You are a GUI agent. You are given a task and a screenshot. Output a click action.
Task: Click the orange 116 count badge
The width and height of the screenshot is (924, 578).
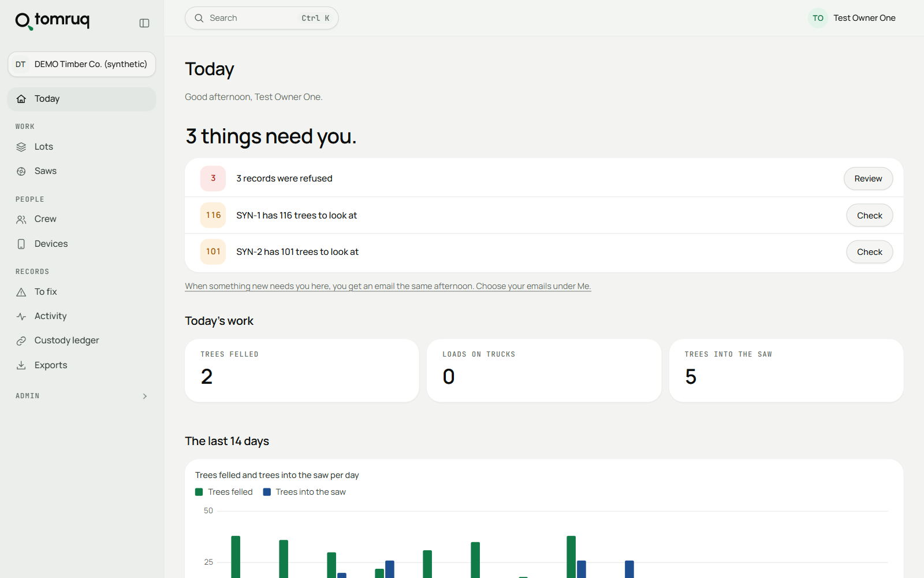tap(213, 216)
